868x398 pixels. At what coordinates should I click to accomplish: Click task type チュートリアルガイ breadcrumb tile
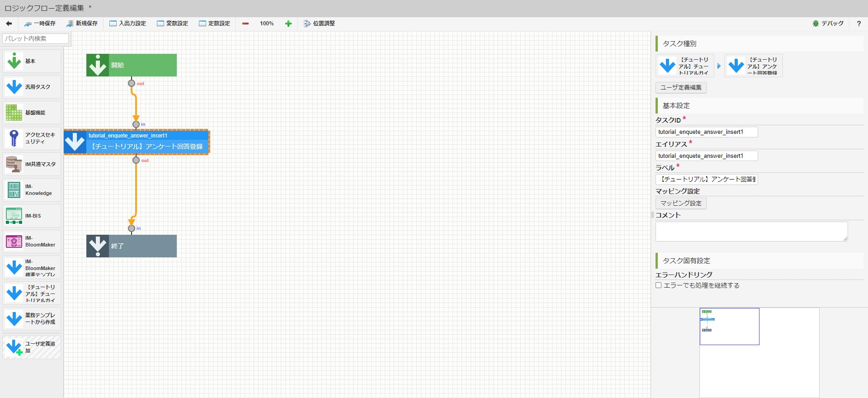click(685, 66)
